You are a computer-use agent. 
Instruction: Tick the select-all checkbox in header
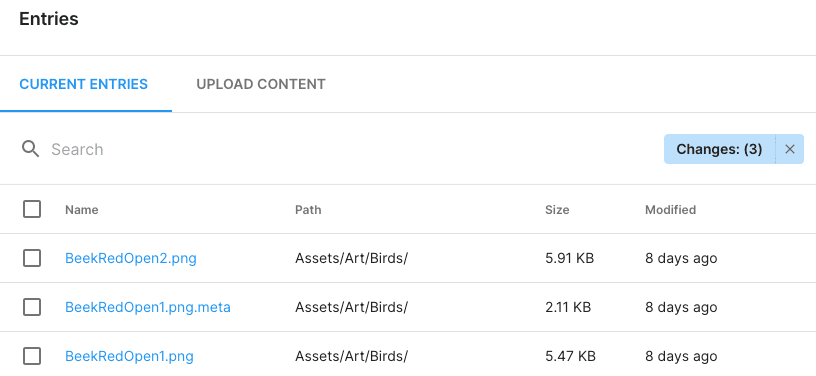point(32,209)
